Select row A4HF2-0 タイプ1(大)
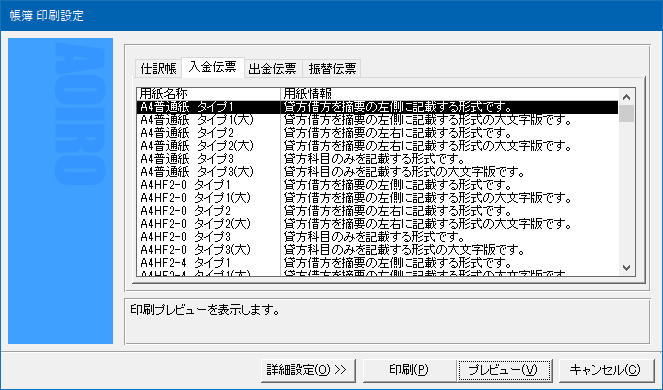Viewport: 663px width, 390px height. tap(377, 198)
